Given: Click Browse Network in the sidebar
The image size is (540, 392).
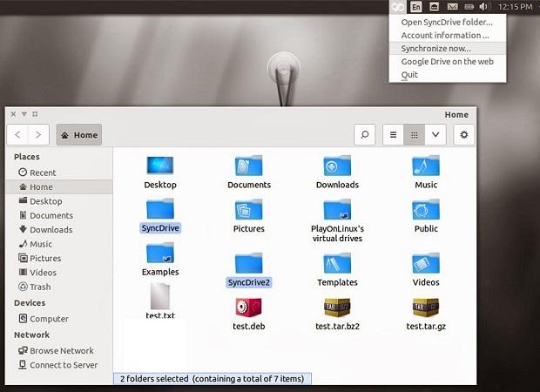Looking at the screenshot, I should (59, 350).
